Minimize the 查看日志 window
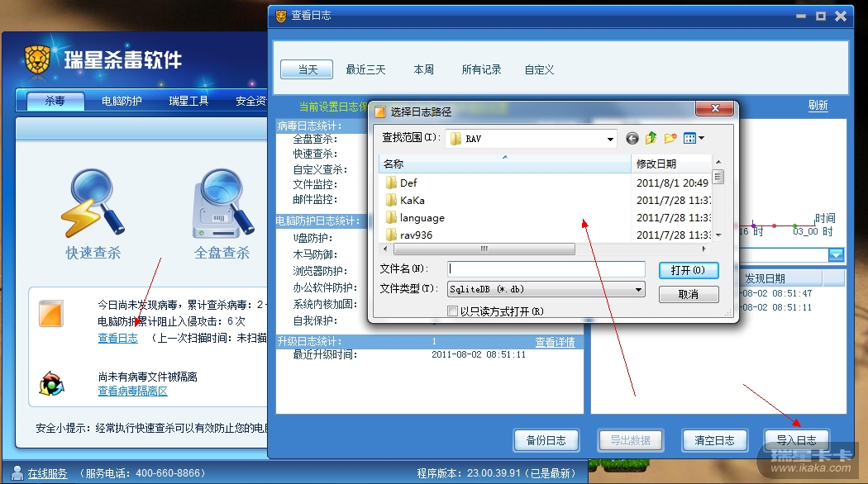The image size is (868, 484). coord(801,16)
